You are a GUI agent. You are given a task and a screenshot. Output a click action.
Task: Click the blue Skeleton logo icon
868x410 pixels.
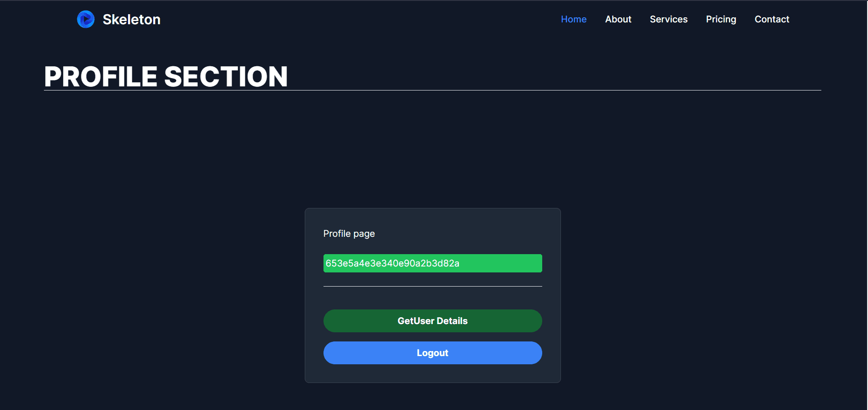click(x=86, y=19)
